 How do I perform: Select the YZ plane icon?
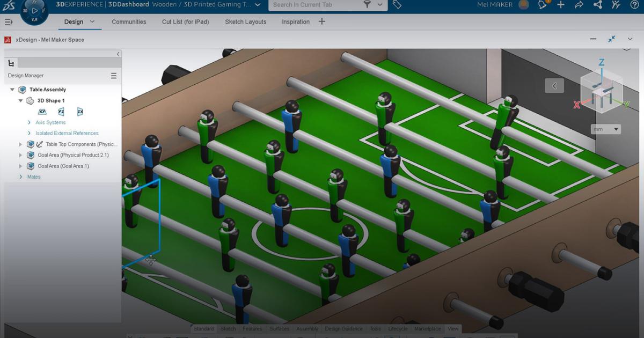pyautogui.click(x=61, y=112)
